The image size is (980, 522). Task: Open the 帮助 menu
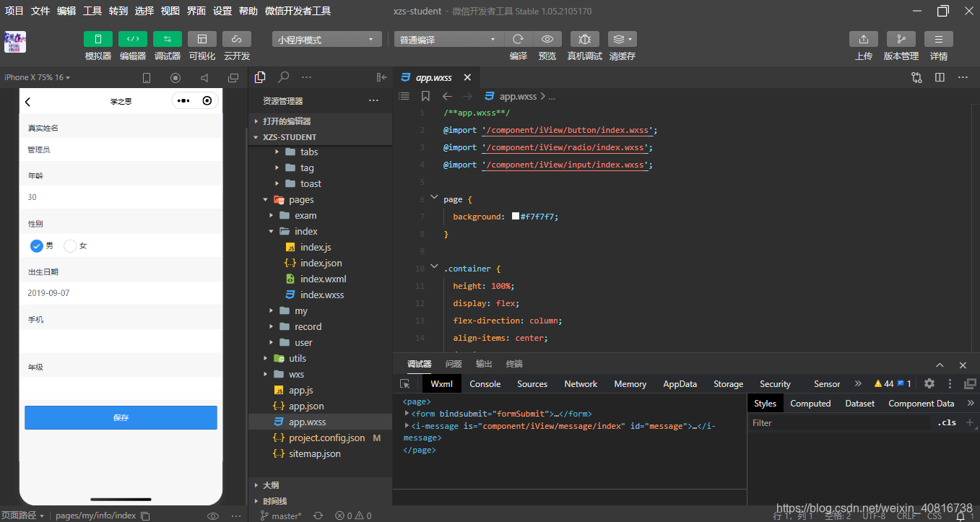tap(248, 11)
